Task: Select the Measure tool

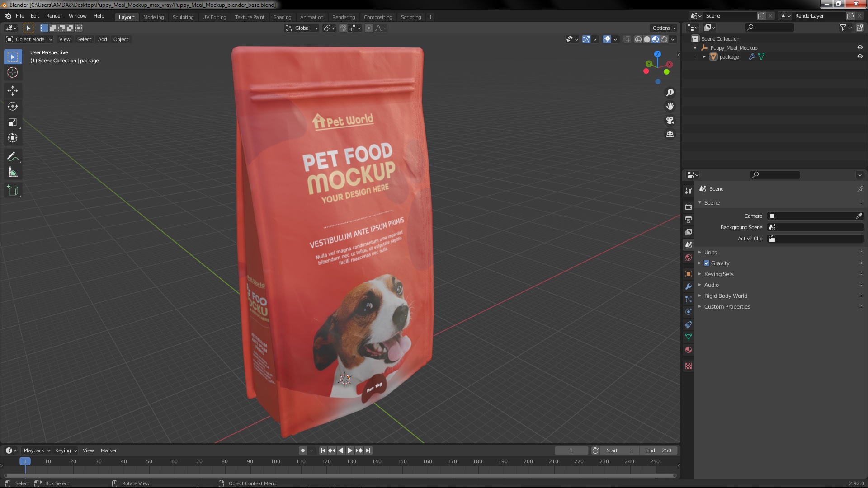Action: (x=13, y=173)
